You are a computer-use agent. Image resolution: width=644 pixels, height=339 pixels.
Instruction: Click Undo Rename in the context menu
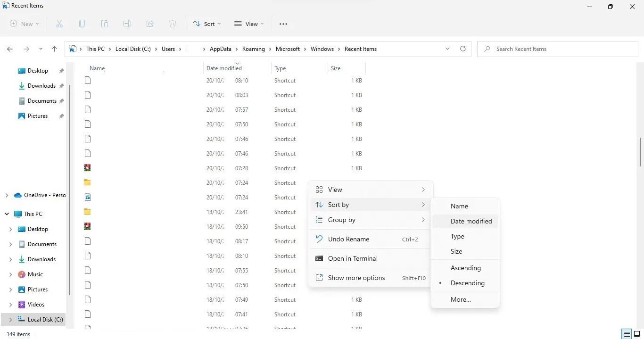pyautogui.click(x=348, y=239)
